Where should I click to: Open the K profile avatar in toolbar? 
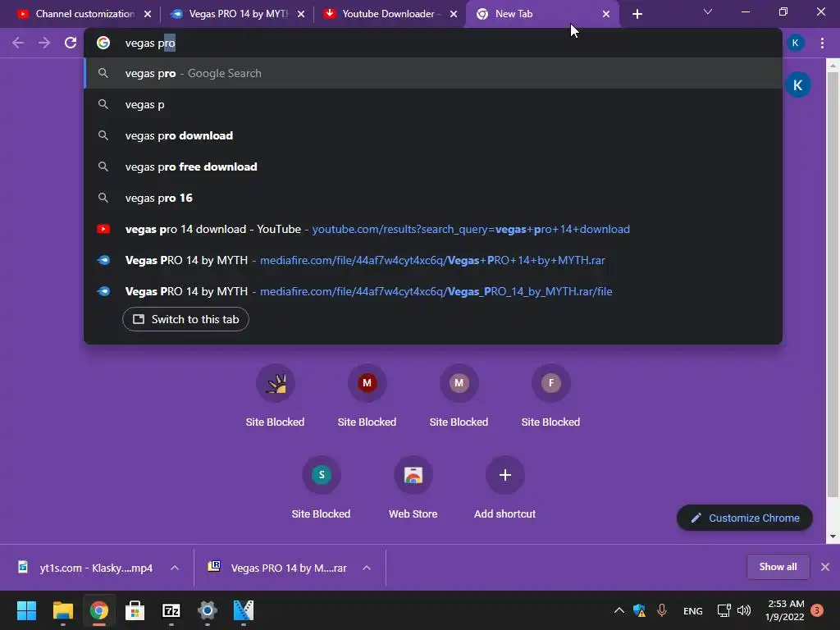[x=796, y=43]
